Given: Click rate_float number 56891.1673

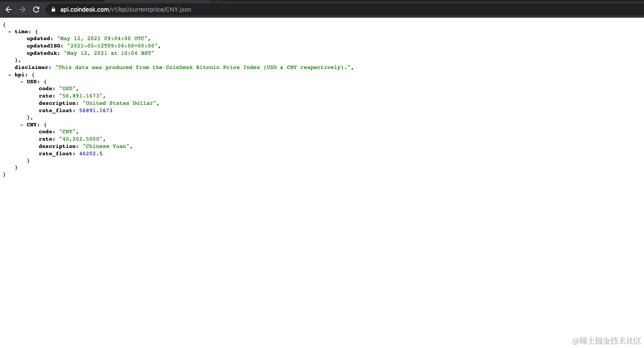Looking at the screenshot, I should point(96,110).
